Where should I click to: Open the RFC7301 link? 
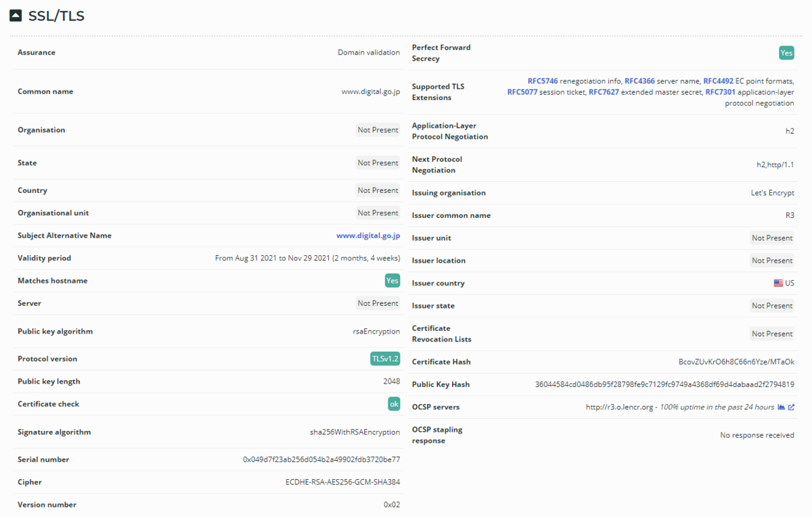coord(721,92)
